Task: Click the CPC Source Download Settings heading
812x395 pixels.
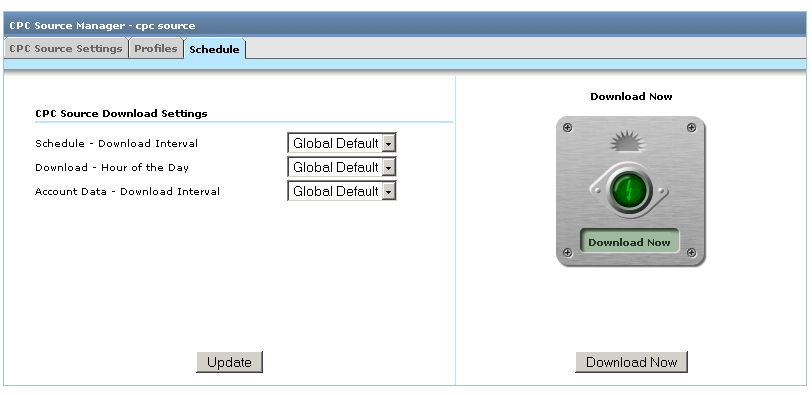Action: 121,113
